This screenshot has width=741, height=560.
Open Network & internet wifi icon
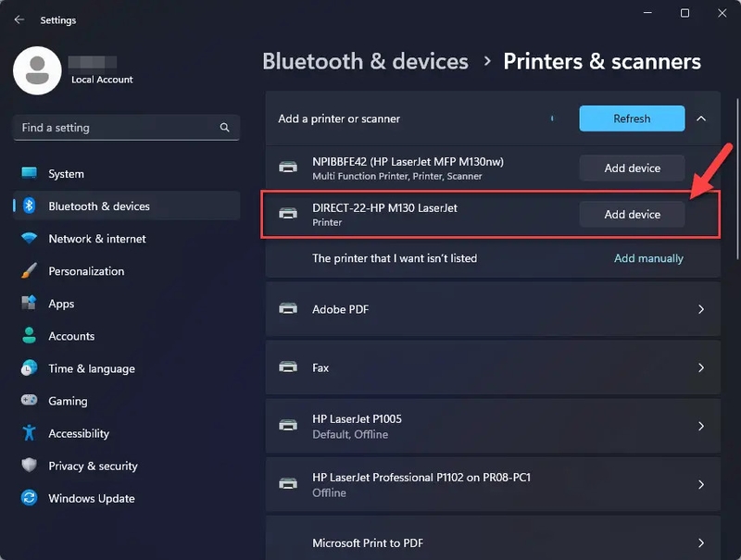30,239
